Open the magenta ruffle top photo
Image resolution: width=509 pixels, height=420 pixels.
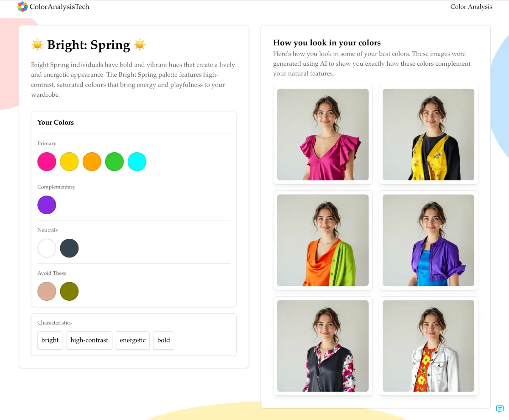coord(322,134)
